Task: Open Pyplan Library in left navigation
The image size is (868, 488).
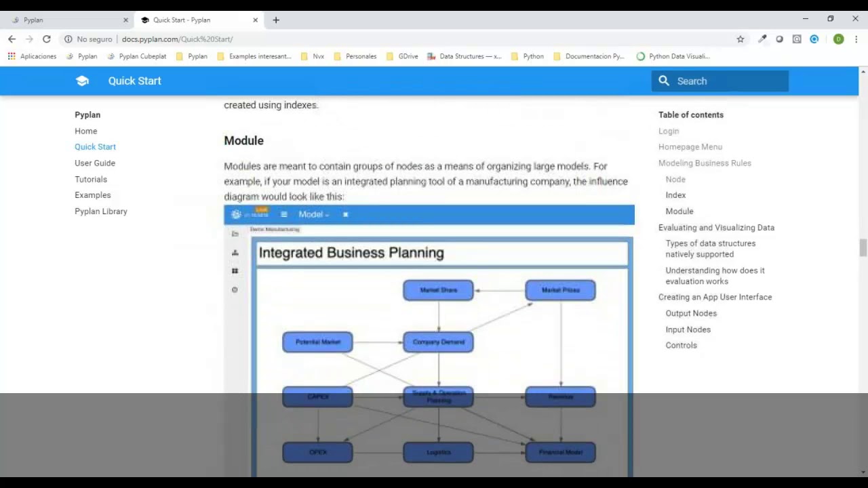Action: click(101, 211)
